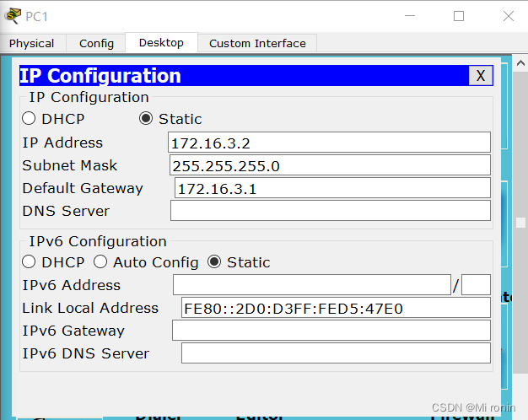This screenshot has height=420, width=528.
Task: Close the IP Configuration dialog with X
Action: point(481,75)
